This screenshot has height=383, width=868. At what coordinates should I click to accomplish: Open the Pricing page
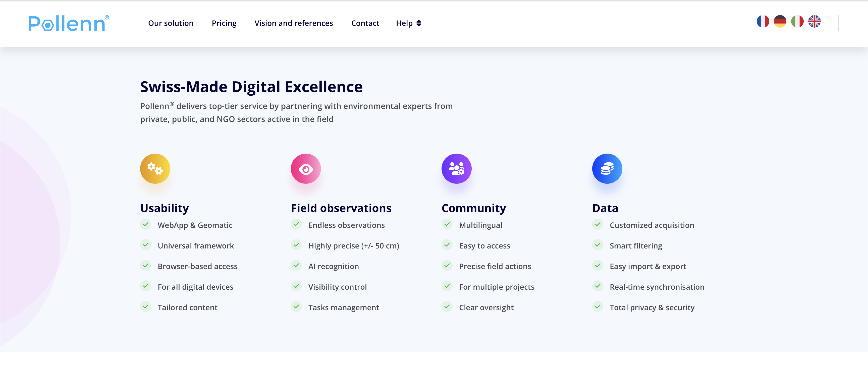pos(224,23)
